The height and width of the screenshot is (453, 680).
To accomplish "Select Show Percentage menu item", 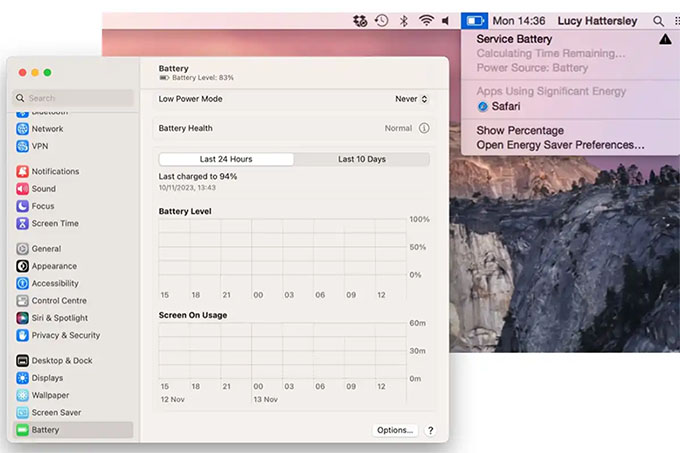I will [x=520, y=131].
